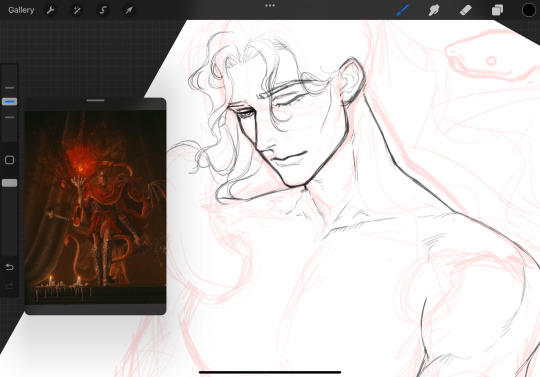This screenshot has height=377, width=540.
Task: Select the Brush tool
Action: click(403, 10)
